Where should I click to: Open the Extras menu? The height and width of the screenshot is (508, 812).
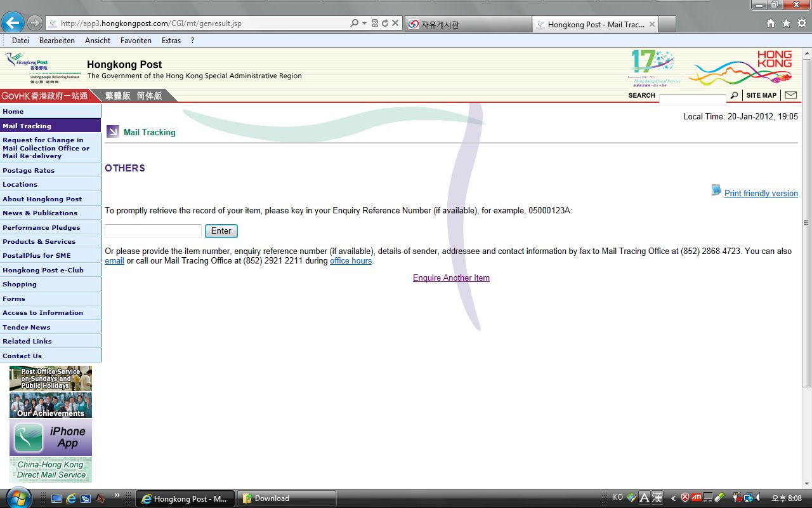coord(171,41)
